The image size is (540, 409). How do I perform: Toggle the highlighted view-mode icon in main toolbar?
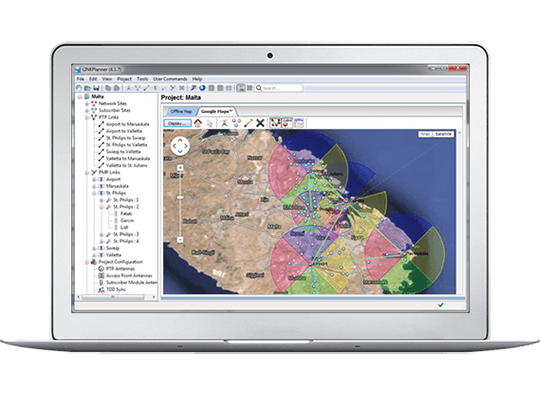click(241, 88)
